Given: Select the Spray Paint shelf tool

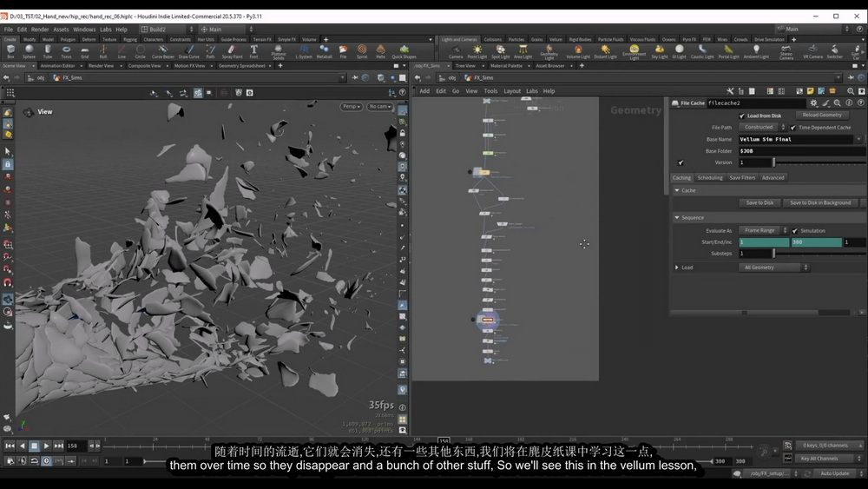Looking at the screenshot, I should click(x=232, y=51).
